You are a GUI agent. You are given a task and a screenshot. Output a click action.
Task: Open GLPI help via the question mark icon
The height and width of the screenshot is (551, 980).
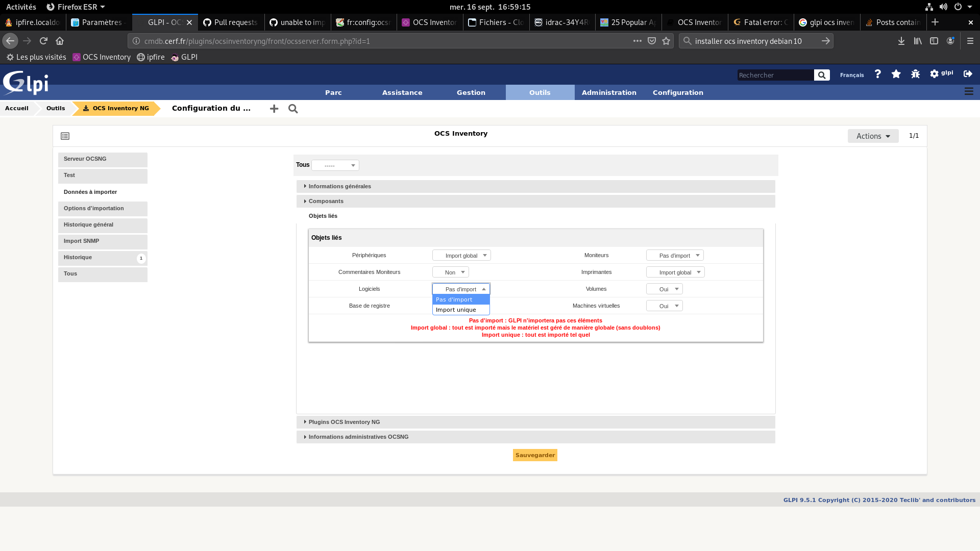click(878, 74)
